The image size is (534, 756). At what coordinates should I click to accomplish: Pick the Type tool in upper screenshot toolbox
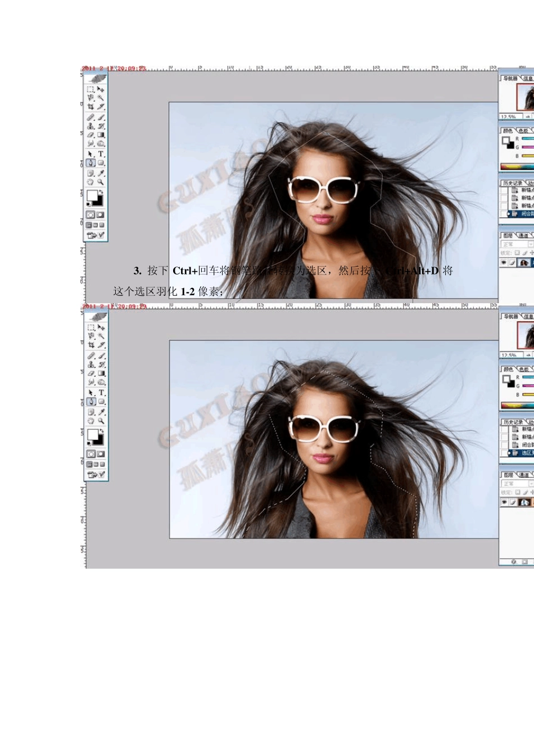(x=101, y=154)
